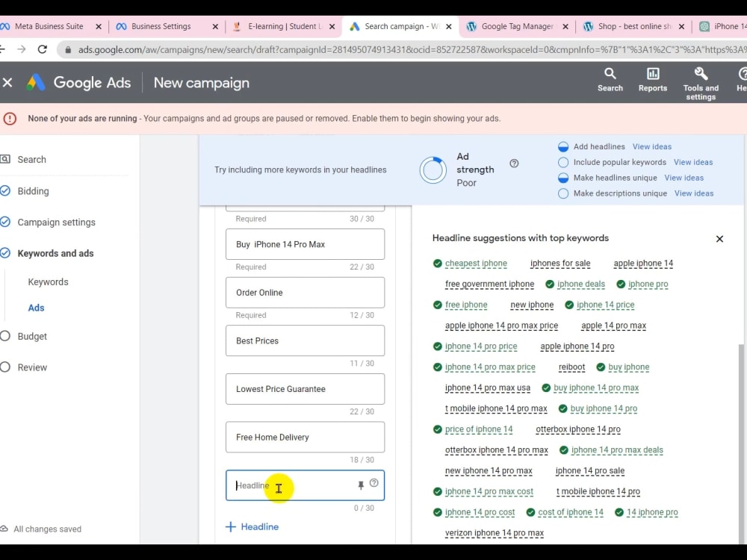The width and height of the screenshot is (747, 560).
Task: Open the Search magnifier in header
Action: (610, 74)
